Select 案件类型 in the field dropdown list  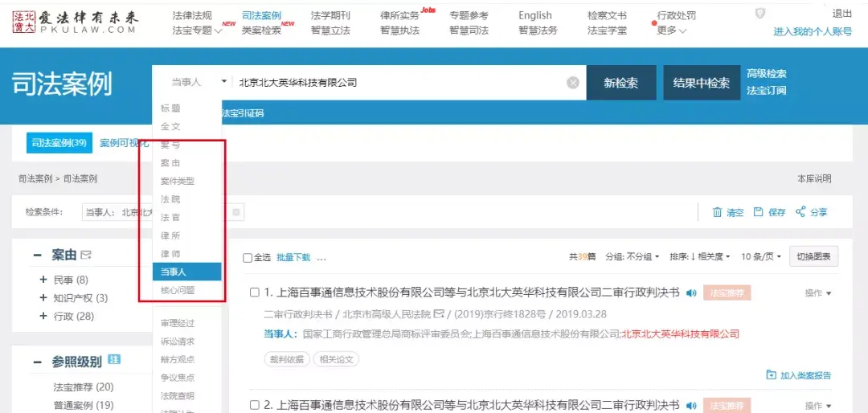click(x=178, y=181)
